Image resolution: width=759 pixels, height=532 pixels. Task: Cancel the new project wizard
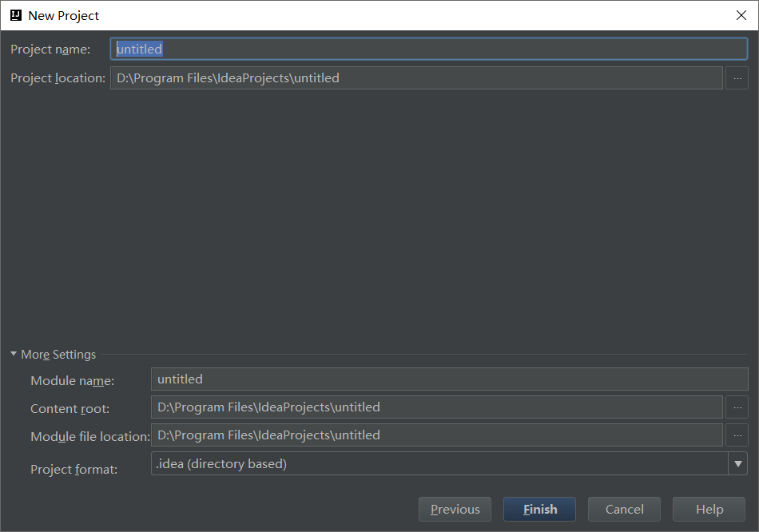[624, 510]
